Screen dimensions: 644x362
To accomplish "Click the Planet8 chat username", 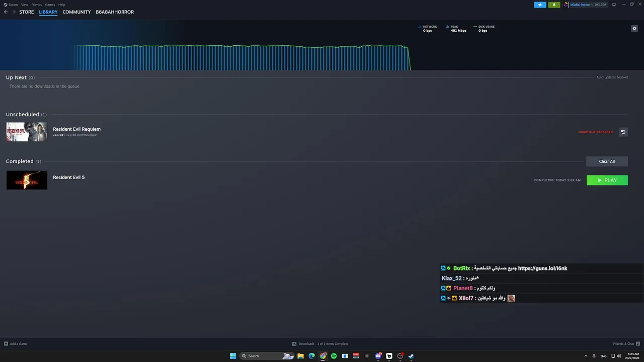I will click(463, 288).
